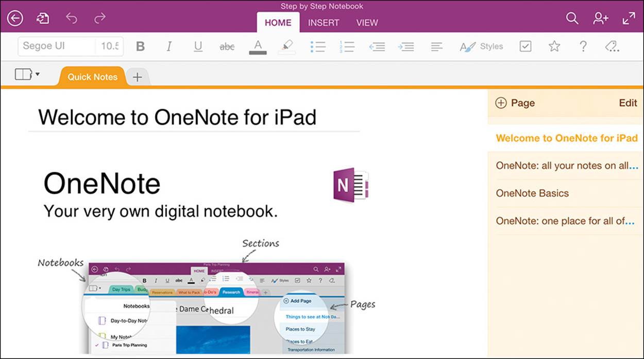Apply bulleted list
Image resolution: width=644 pixels, height=359 pixels.
[318, 46]
